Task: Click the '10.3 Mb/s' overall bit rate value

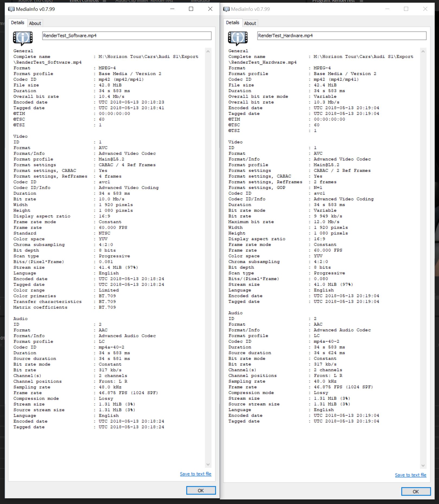Action: [326, 102]
